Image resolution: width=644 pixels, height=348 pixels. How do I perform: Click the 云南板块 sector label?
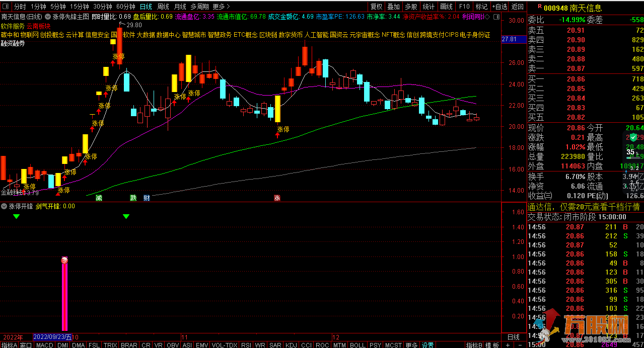pyautogui.click(x=39, y=26)
